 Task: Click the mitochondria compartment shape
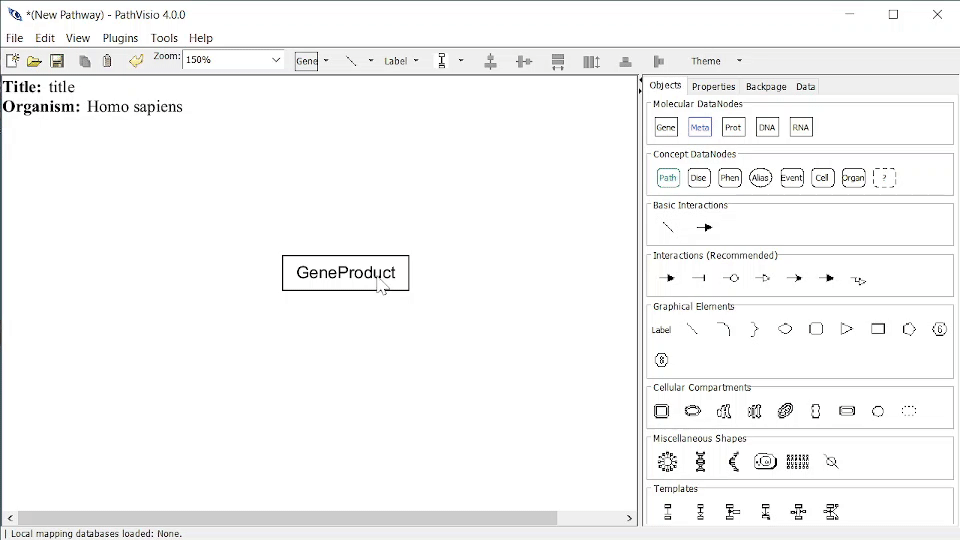[x=785, y=411]
